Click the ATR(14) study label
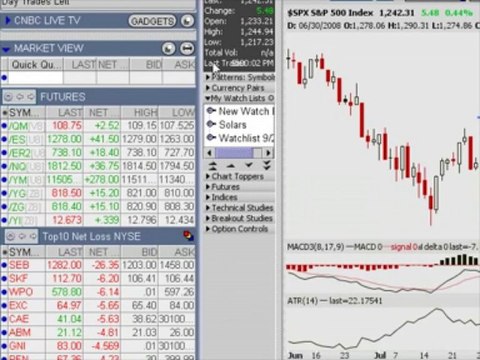 pos(302,301)
